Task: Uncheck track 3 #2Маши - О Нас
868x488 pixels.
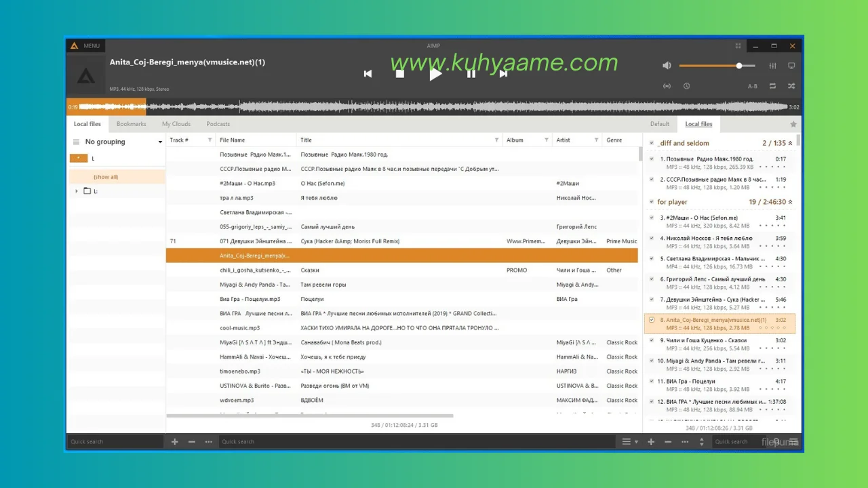Action: (652, 218)
